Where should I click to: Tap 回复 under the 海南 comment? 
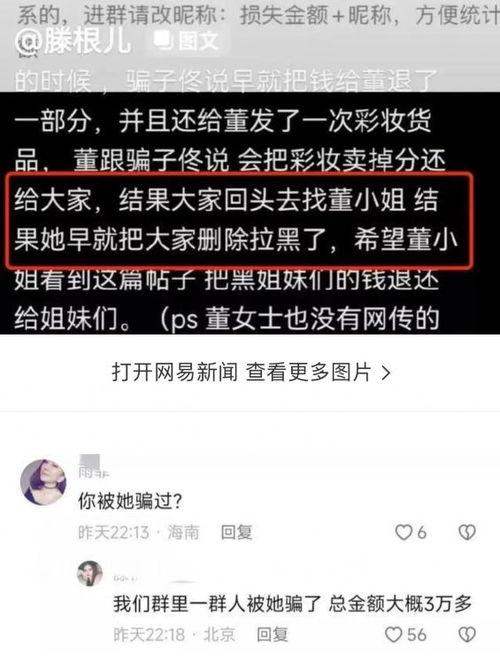236,532
